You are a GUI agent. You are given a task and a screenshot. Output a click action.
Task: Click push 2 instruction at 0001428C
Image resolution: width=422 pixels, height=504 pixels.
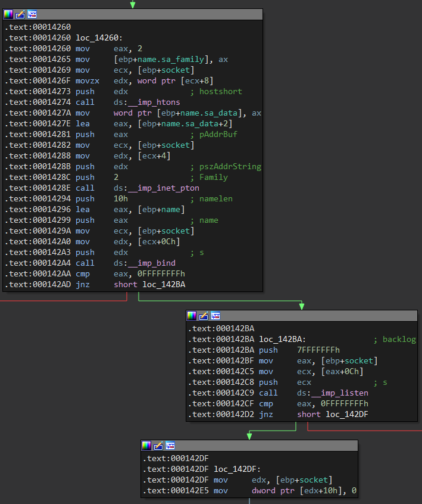[97, 177]
